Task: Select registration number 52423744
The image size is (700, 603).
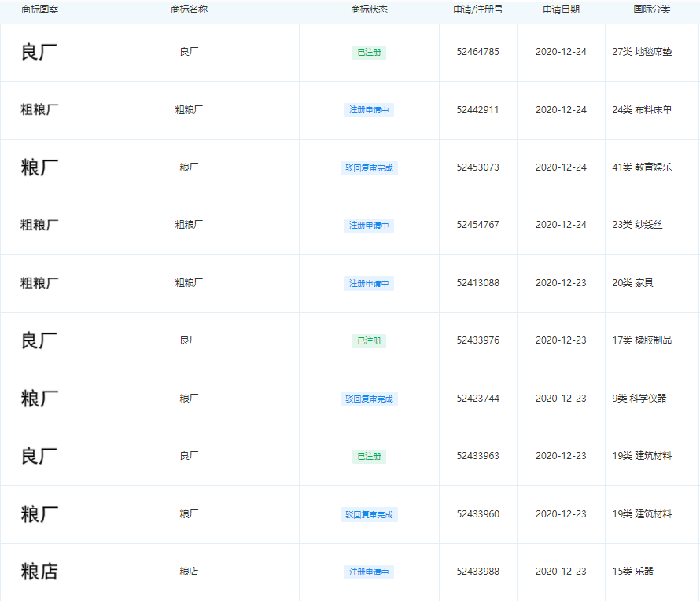Action: coord(477,399)
